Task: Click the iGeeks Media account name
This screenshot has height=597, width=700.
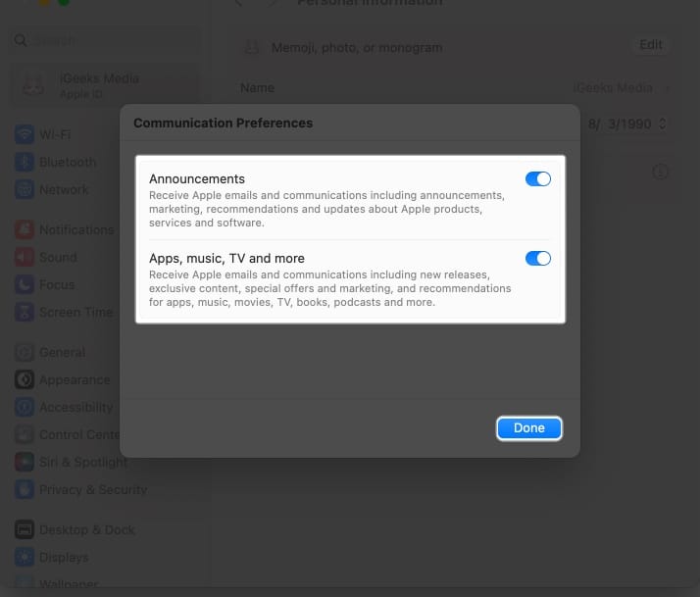Action: (x=99, y=78)
